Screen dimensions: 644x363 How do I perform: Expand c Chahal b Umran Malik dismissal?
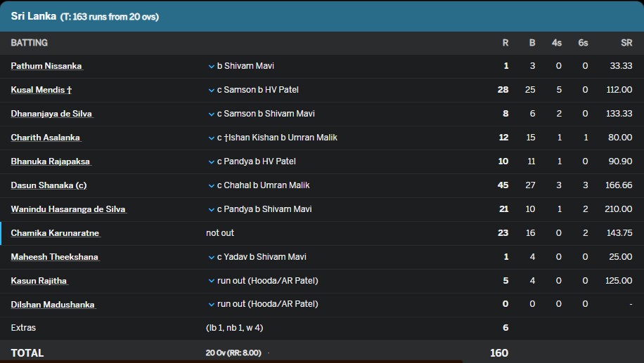pos(211,185)
